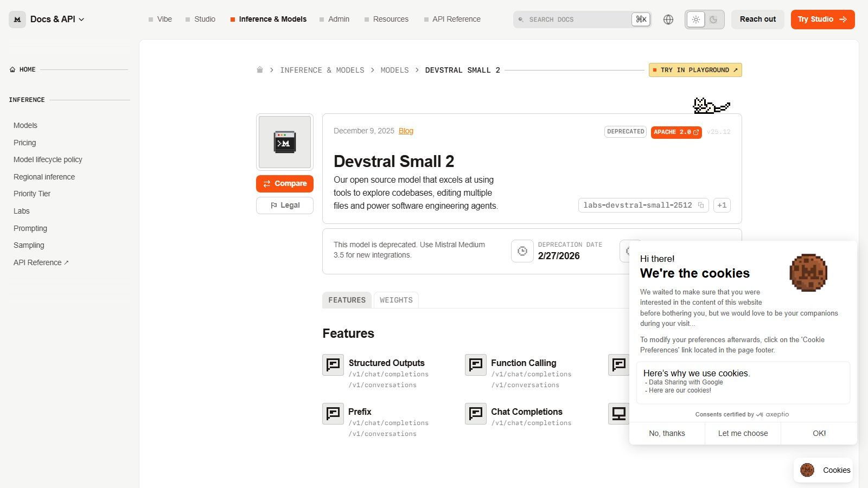Viewport: 868px width, 488px height.
Task: Click the Reach out button
Action: 758,19
